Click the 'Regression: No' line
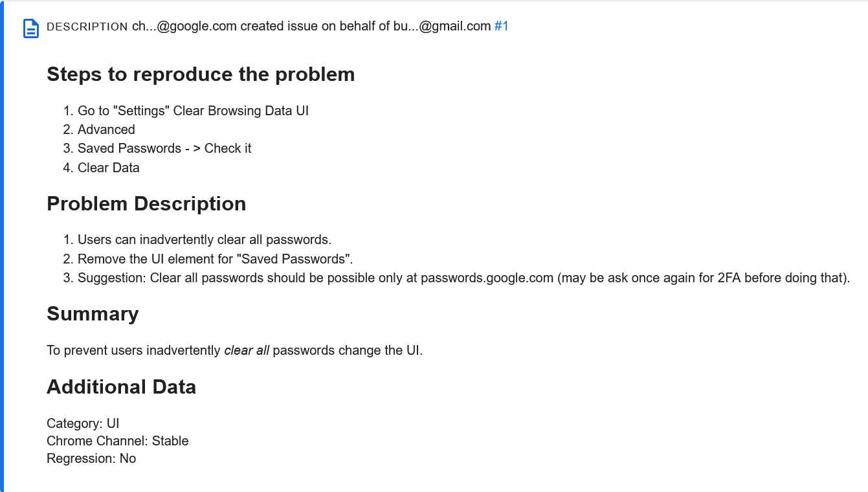 [91, 458]
